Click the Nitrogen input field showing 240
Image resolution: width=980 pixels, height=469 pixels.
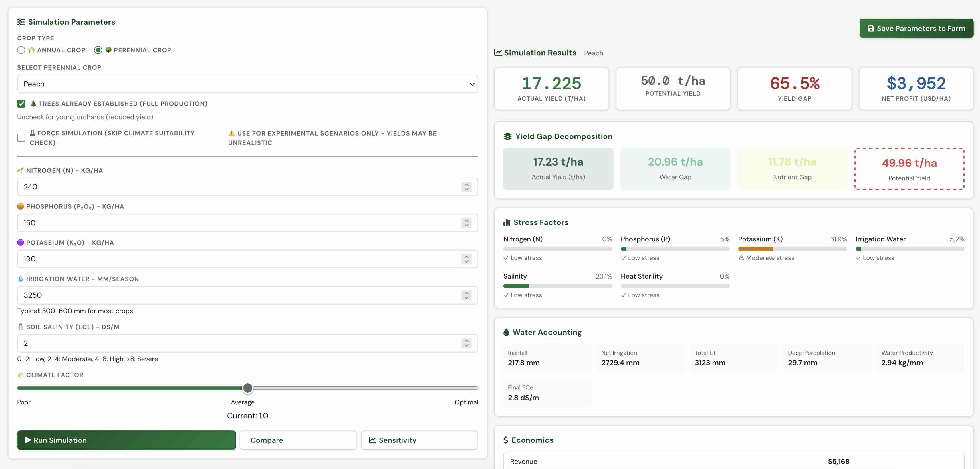248,187
